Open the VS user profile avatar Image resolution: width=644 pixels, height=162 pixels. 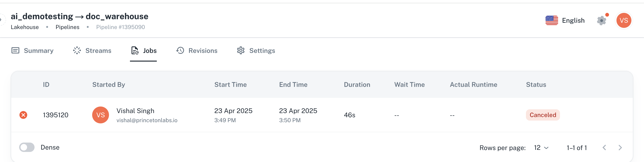(623, 20)
